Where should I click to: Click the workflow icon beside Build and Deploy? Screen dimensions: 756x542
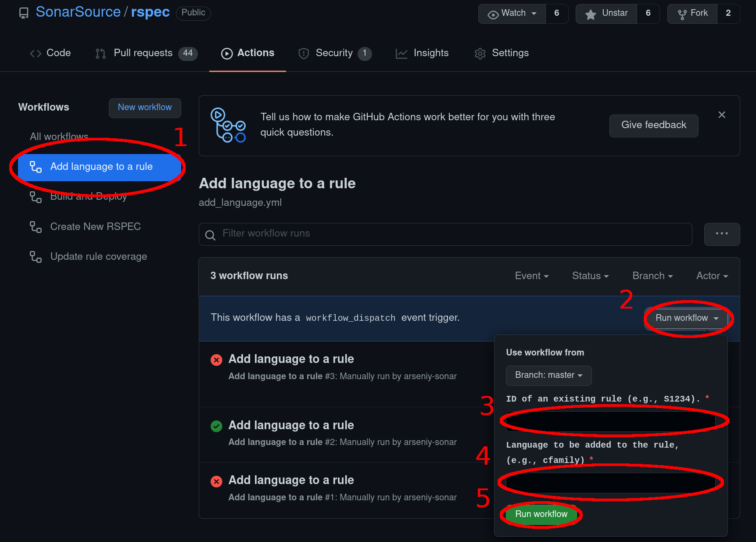[x=36, y=197]
